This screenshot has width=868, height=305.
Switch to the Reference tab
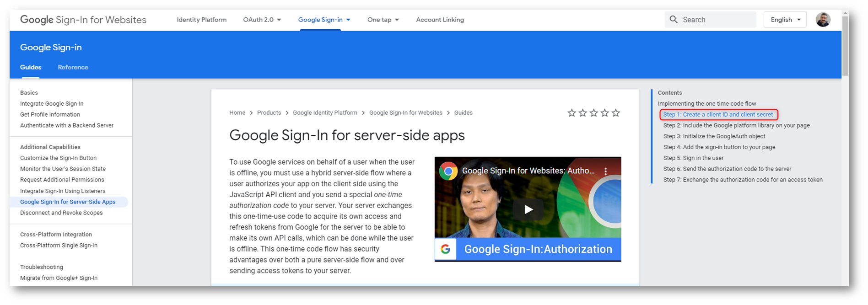pyautogui.click(x=73, y=67)
